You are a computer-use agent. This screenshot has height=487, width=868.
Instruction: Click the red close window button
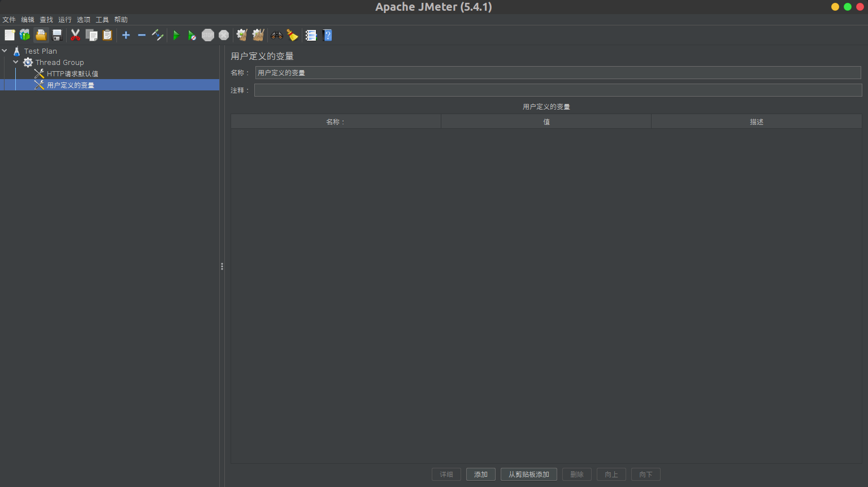tap(860, 7)
